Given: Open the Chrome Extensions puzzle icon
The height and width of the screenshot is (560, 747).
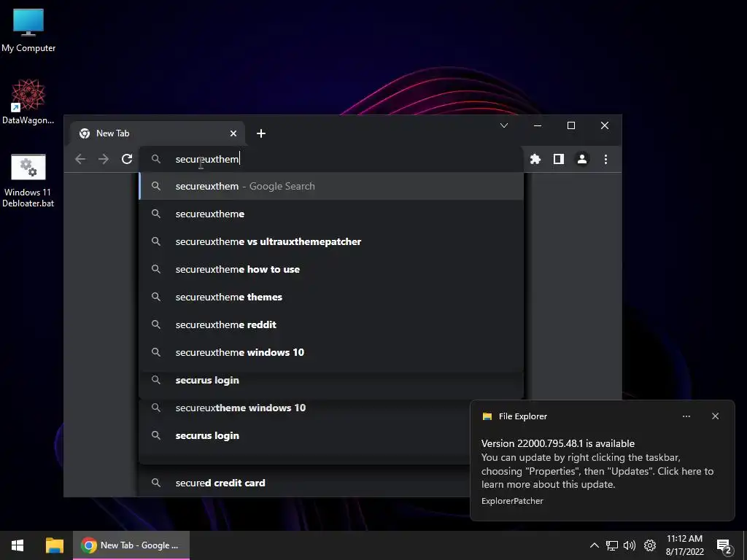Looking at the screenshot, I should 535,159.
